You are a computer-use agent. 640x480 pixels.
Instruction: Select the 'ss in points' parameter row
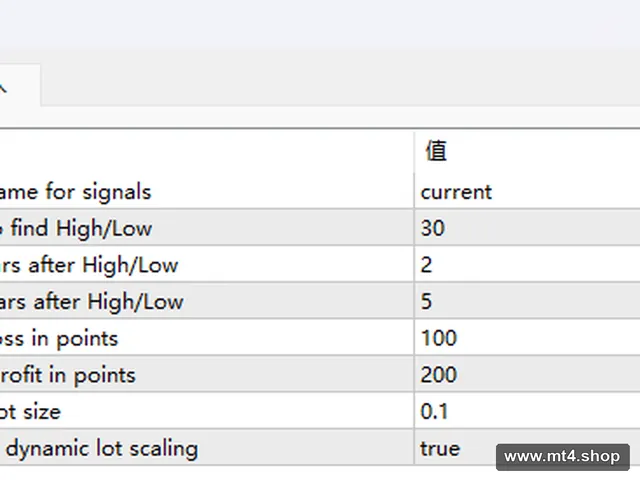point(207,338)
